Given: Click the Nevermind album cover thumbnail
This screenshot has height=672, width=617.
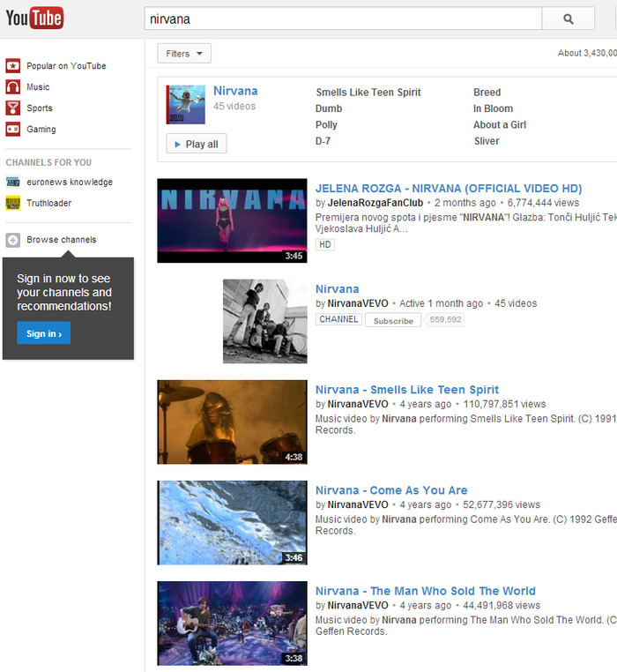Looking at the screenshot, I should (185, 105).
